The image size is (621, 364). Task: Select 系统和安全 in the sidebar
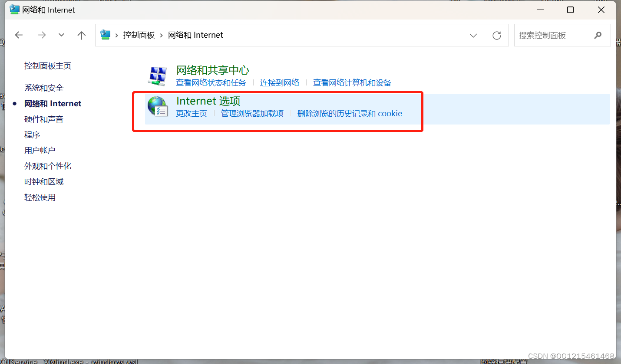tap(44, 88)
